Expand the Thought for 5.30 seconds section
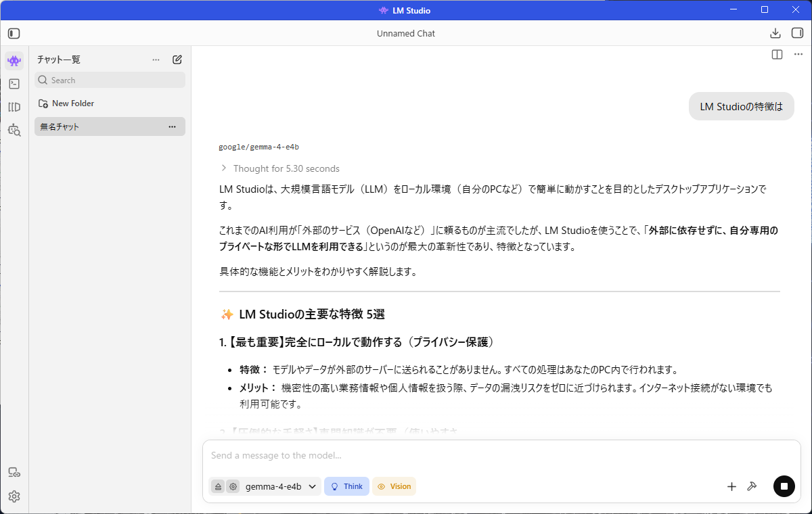This screenshot has width=812, height=514. (279, 168)
